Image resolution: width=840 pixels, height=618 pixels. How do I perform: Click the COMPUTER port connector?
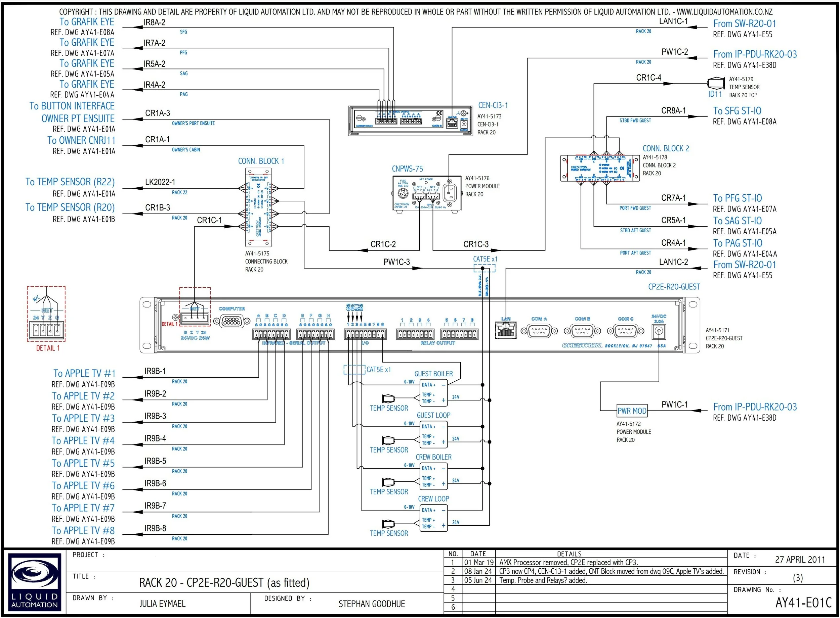point(232,321)
